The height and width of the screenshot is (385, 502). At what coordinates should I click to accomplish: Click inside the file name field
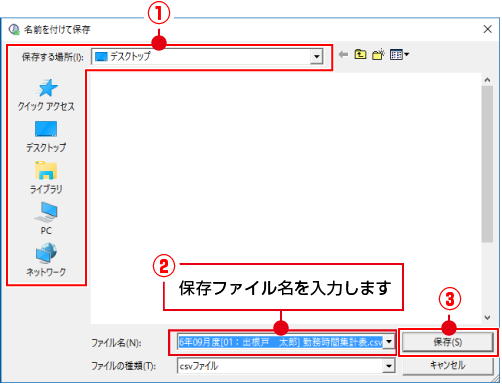pyautogui.click(x=280, y=342)
